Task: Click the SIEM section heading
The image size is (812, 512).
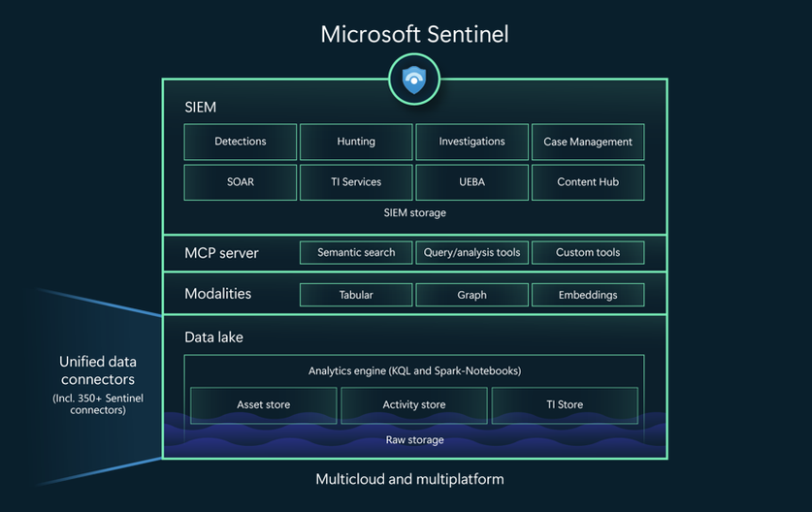Action: click(x=201, y=108)
